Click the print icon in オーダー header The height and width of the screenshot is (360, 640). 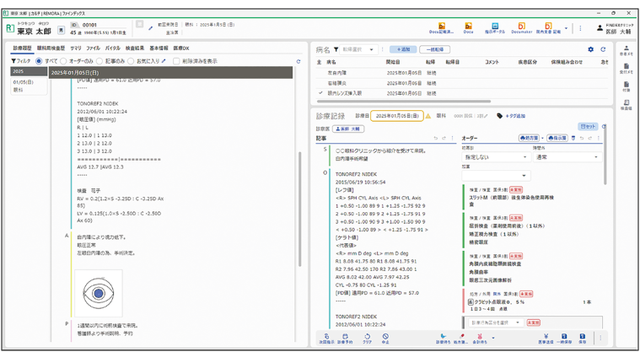(573, 138)
